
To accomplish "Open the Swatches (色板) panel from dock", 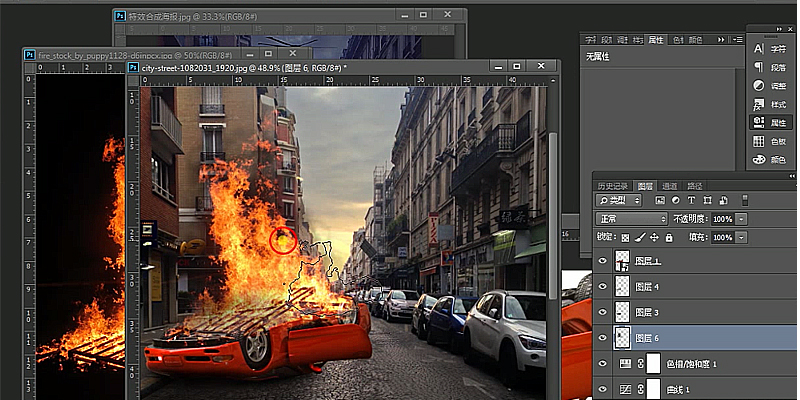I will (770, 141).
